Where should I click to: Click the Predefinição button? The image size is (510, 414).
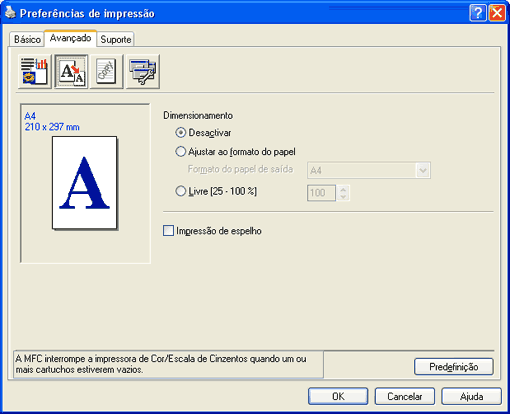pyautogui.click(x=454, y=367)
